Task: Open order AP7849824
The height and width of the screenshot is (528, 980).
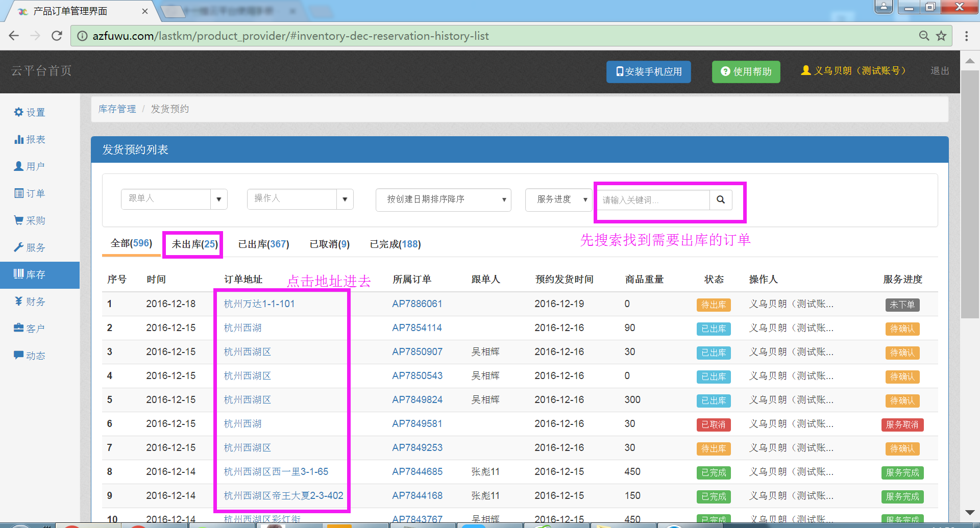Action: coord(417,399)
